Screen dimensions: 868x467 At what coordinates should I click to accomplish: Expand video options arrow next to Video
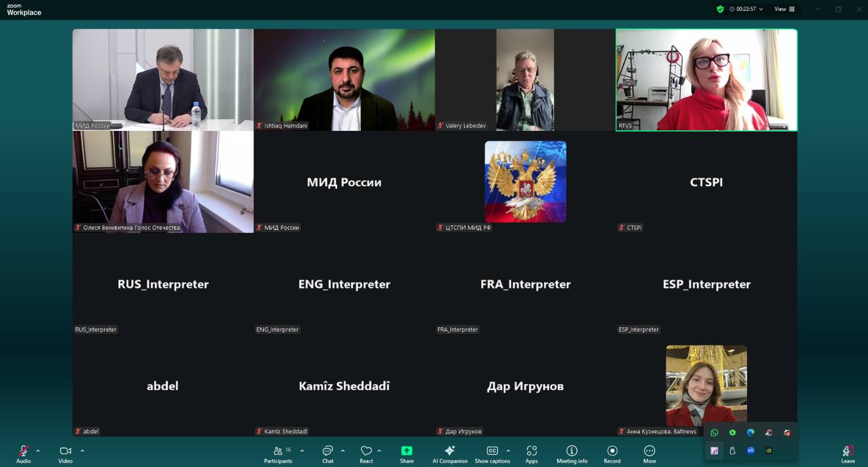82,451
